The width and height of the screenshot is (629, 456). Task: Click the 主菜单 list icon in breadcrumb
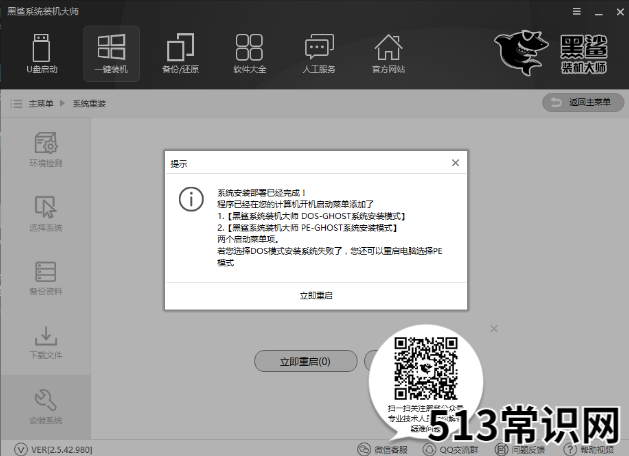point(16,104)
